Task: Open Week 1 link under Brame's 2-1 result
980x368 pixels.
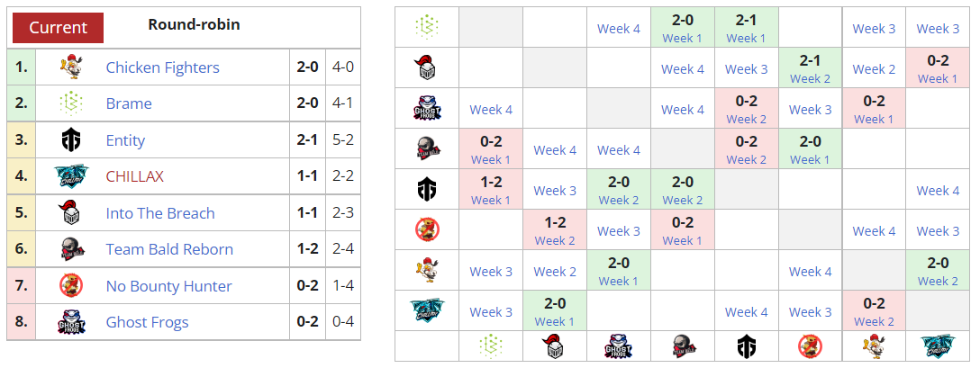Action: [741, 38]
